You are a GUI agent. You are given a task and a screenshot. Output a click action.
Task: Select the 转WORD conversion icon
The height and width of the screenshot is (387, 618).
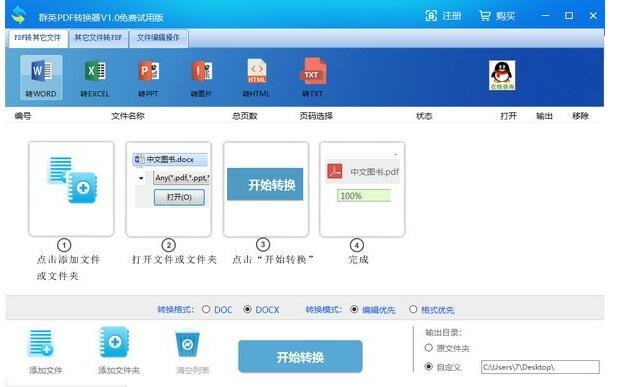coord(41,77)
